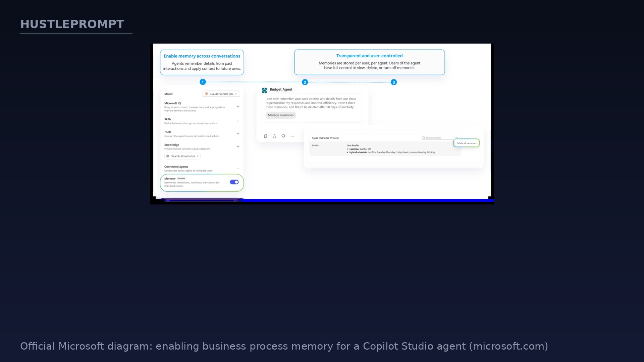Open the ellipsis menu in Saved memories
Image resolution: width=644 pixels, height=362 pixels.
pos(457,138)
